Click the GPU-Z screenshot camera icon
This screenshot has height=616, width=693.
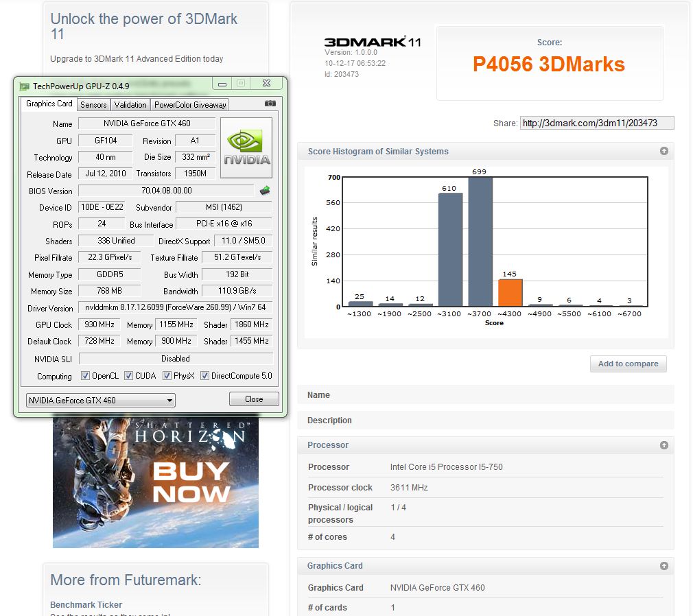click(270, 104)
